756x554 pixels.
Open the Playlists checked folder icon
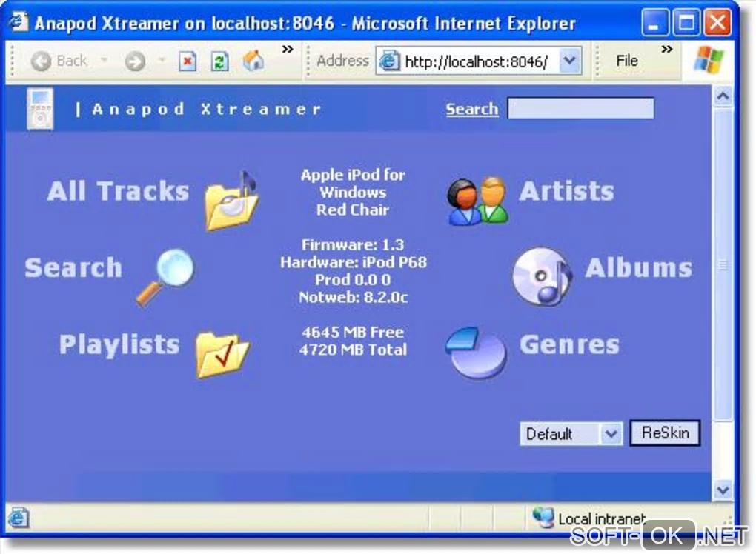click(222, 355)
